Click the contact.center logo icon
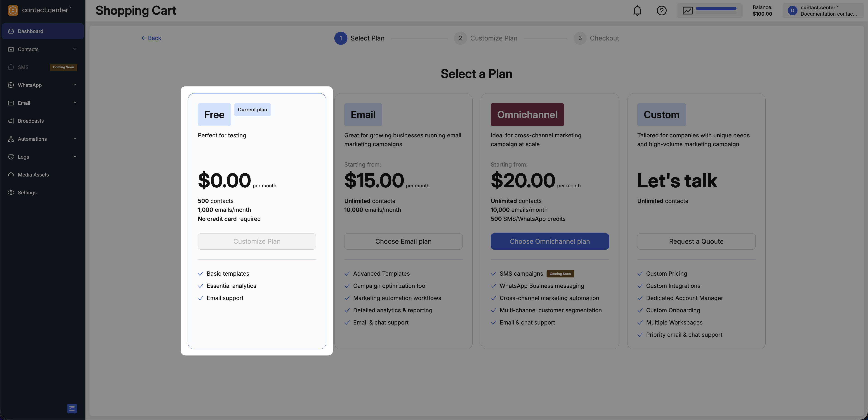868x420 pixels. (13, 10)
